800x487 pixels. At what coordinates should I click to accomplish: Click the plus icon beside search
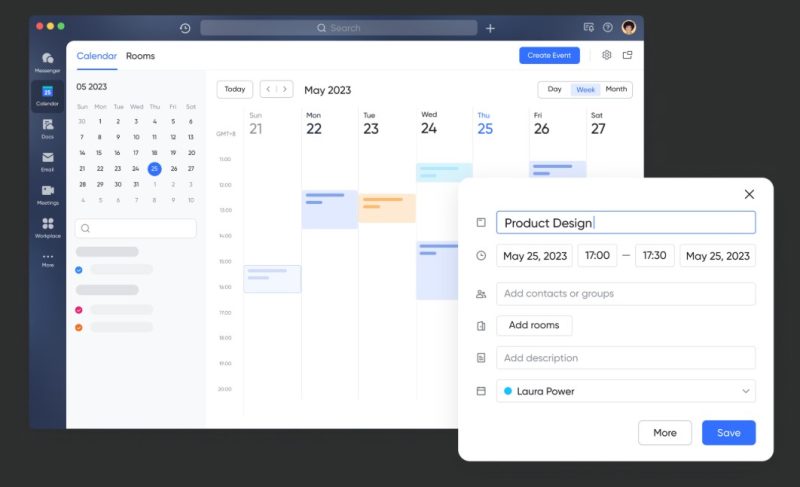(490, 29)
